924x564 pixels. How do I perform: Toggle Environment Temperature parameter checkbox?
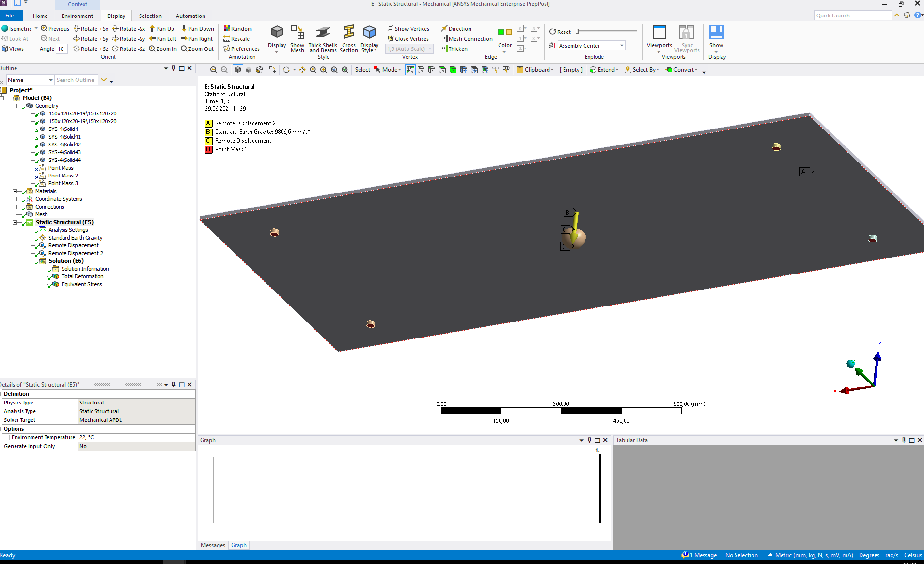7,437
